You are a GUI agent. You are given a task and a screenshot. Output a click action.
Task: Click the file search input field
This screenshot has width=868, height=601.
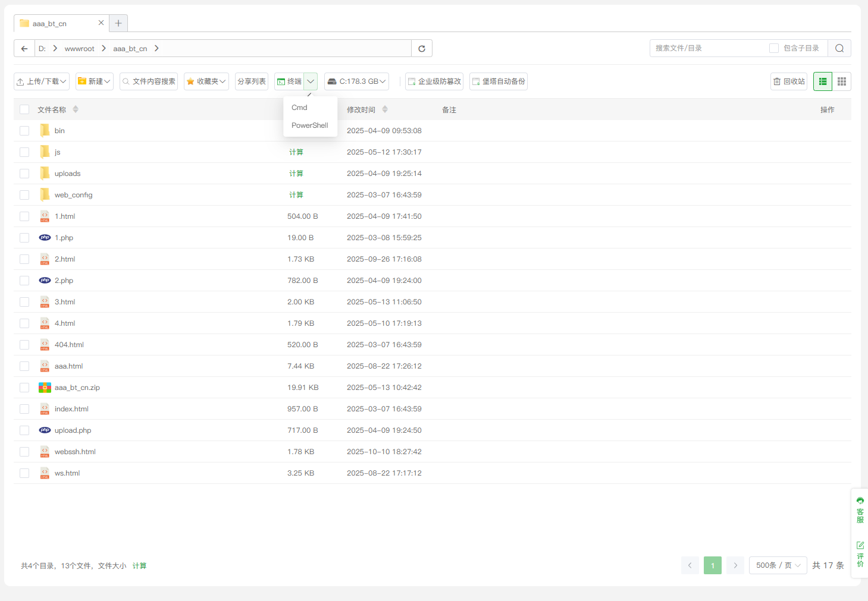coord(708,48)
